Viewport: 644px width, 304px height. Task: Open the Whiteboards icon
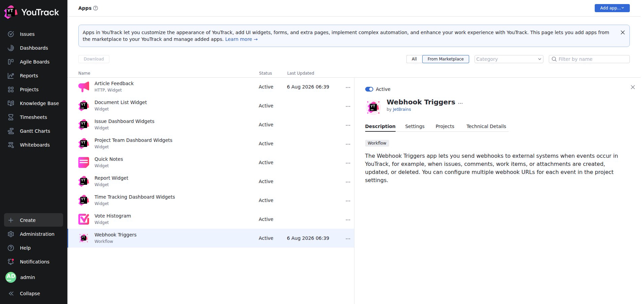[x=11, y=145]
